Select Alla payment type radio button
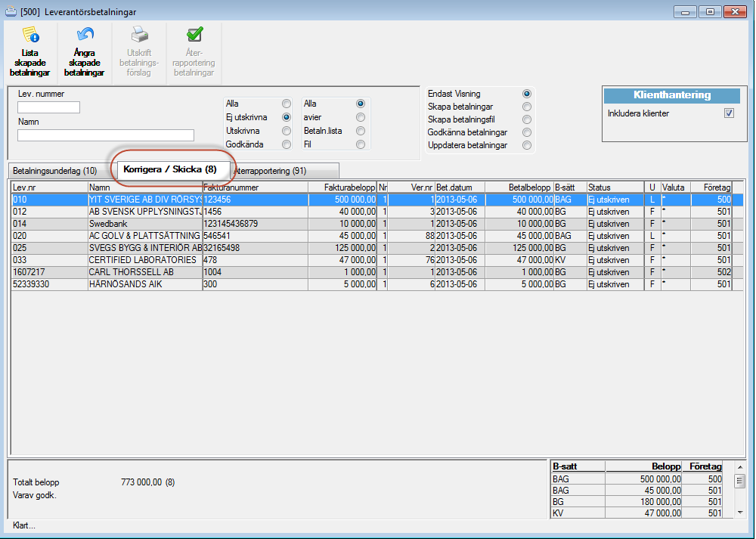 point(360,104)
